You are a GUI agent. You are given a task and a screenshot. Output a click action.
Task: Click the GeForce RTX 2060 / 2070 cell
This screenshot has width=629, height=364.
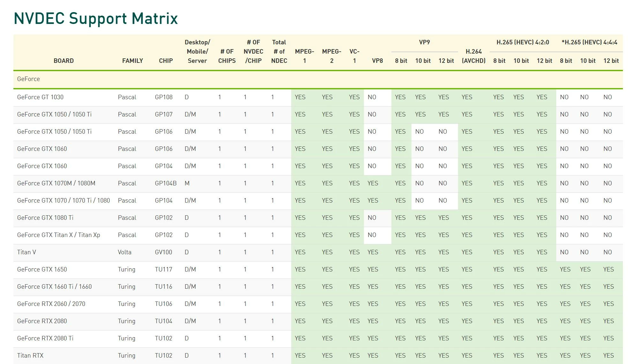(51, 304)
